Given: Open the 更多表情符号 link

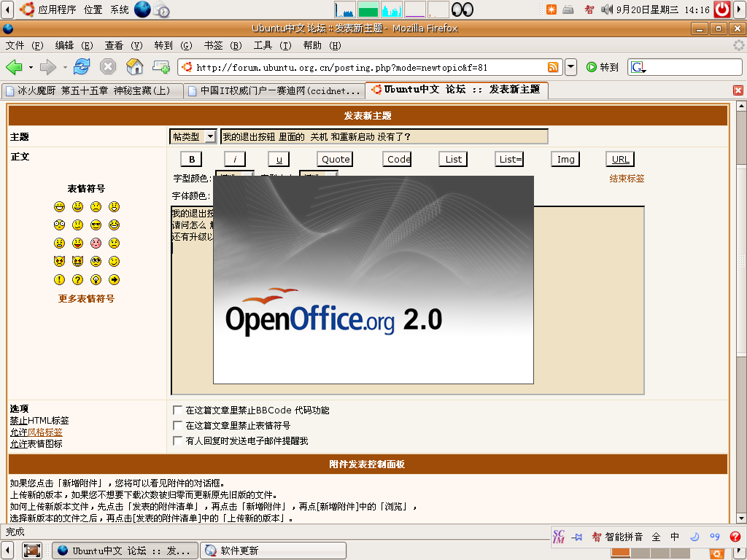Looking at the screenshot, I should click(x=86, y=298).
